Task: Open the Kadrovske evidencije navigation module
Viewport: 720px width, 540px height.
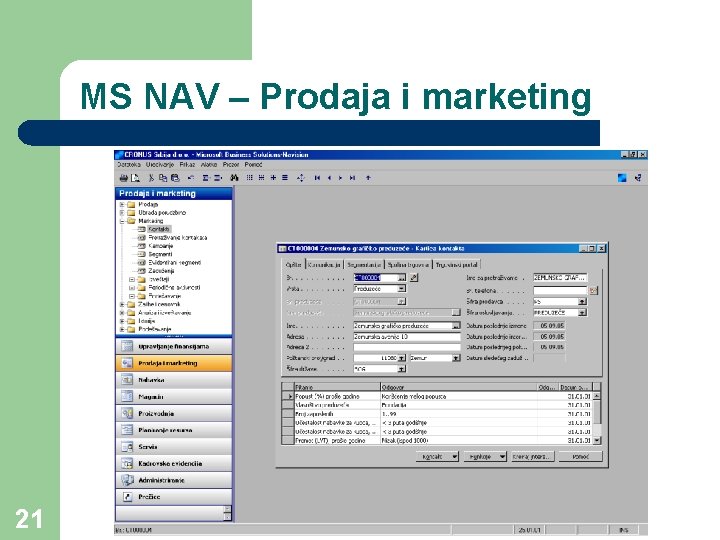Action: click(x=174, y=463)
